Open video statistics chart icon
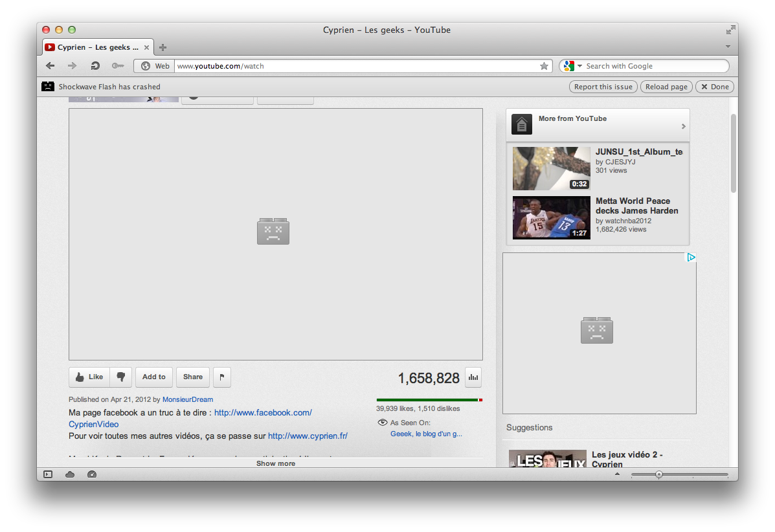Screen dimensions: 775x532 pyautogui.click(x=473, y=378)
